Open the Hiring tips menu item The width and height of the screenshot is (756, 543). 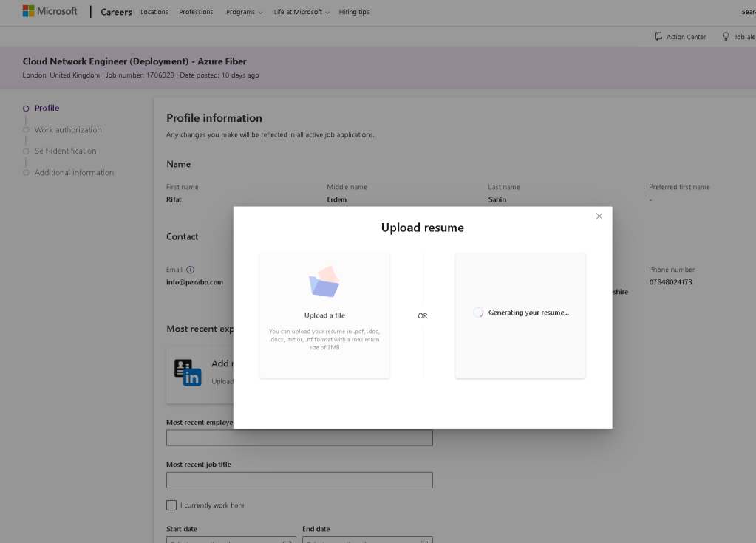coord(354,12)
